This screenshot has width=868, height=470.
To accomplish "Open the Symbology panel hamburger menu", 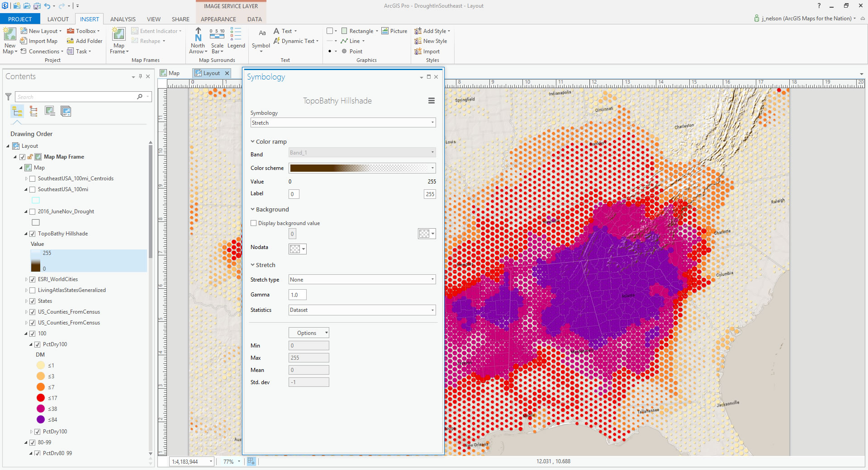I will [431, 101].
